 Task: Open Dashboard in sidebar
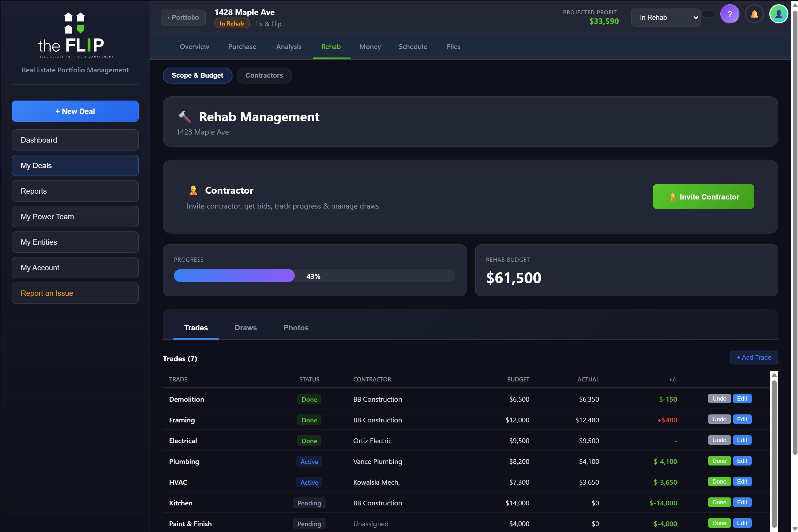[x=75, y=140]
